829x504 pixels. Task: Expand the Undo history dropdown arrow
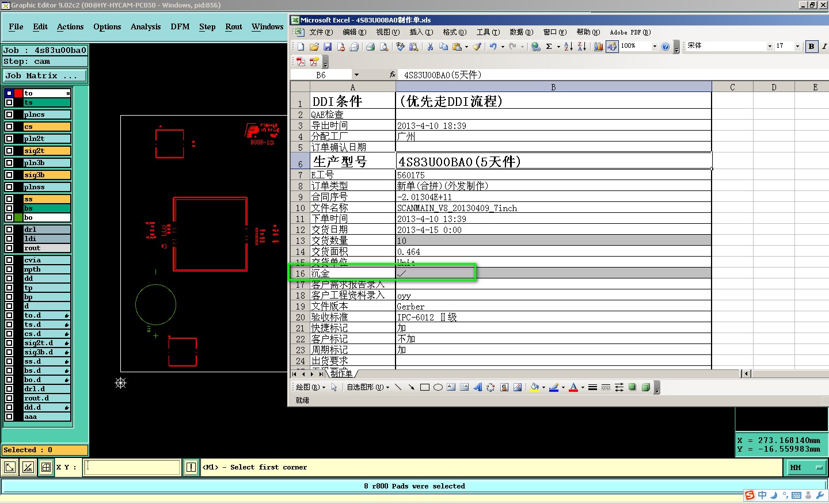tap(503, 47)
